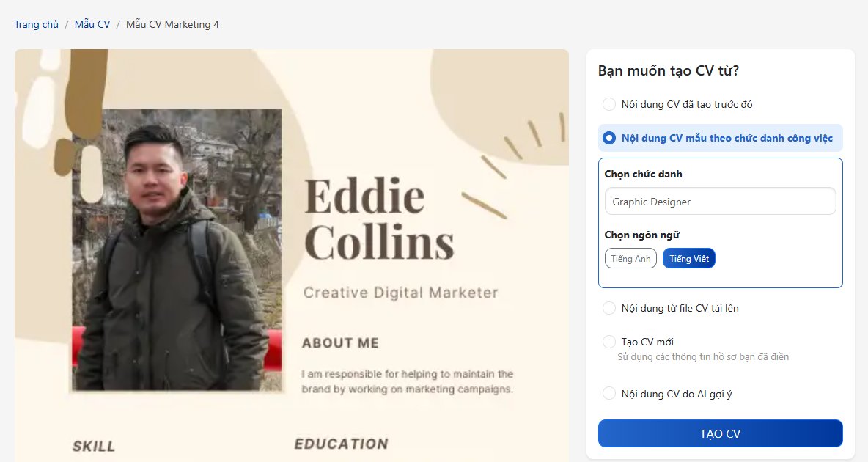Image resolution: width=868 pixels, height=462 pixels.
Task: Click 'Mẫu CV Marketing 4' breadcrumb text
Action: [172, 25]
